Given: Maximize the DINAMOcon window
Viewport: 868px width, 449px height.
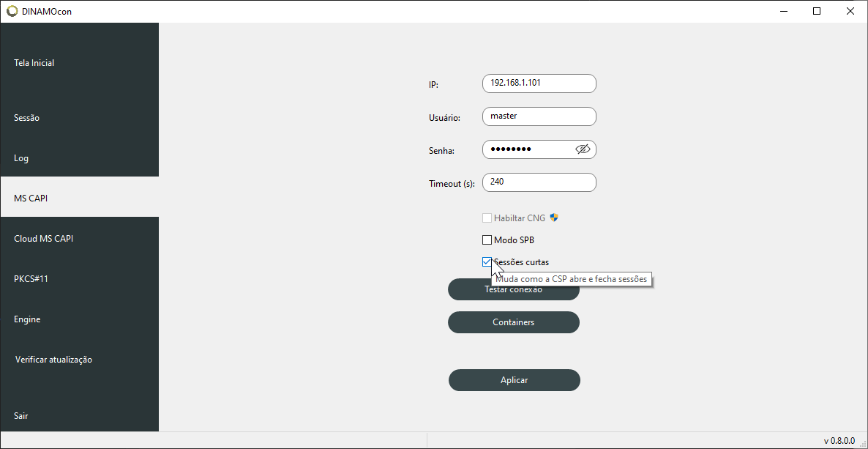Looking at the screenshot, I should 817,11.
